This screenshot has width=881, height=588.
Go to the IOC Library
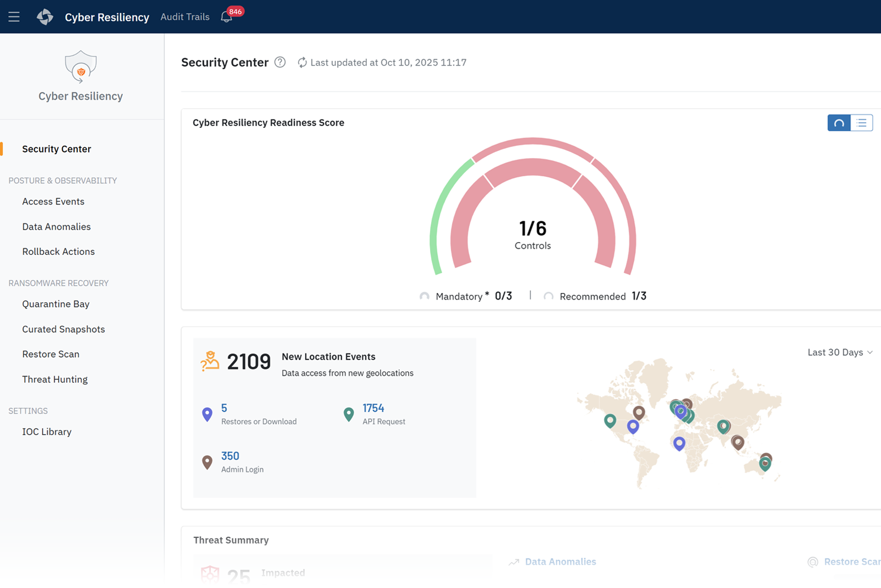click(47, 432)
